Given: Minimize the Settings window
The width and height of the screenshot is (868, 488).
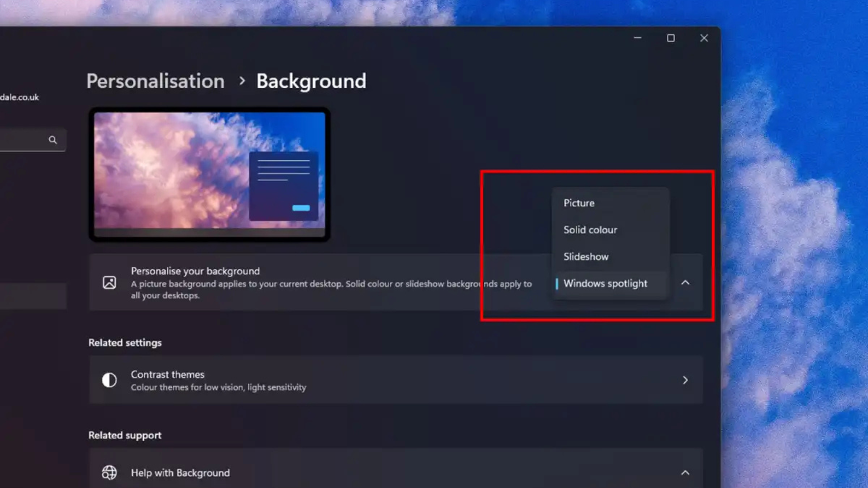Looking at the screenshot, I should 637,38.
